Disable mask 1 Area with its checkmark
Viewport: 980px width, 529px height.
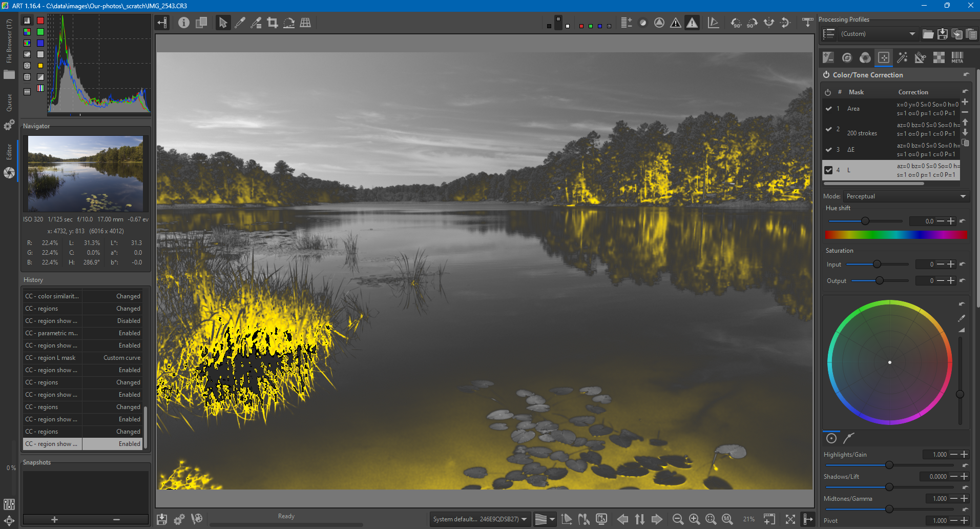828,109
